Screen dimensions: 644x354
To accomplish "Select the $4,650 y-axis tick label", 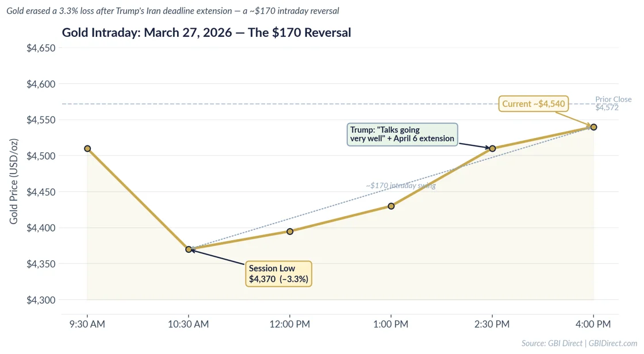I will 41,48.
